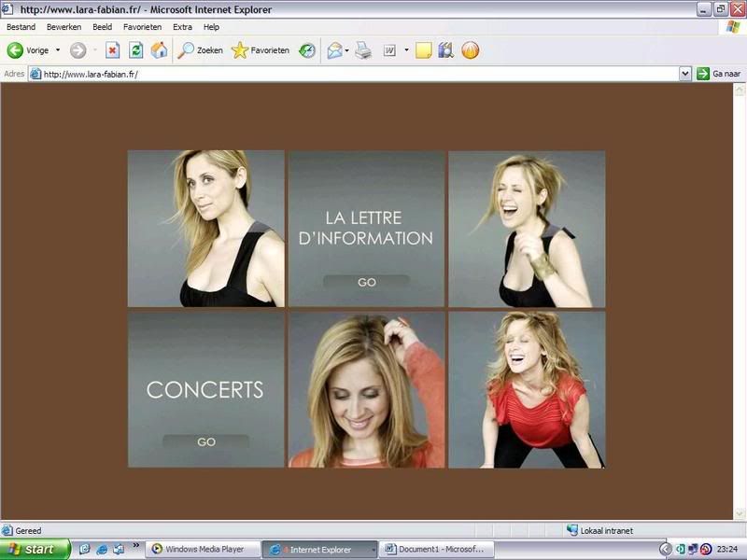Screen dimensions: 747x560
Task: Expand hidden tray icons arrow
Action: pos(666,549)
